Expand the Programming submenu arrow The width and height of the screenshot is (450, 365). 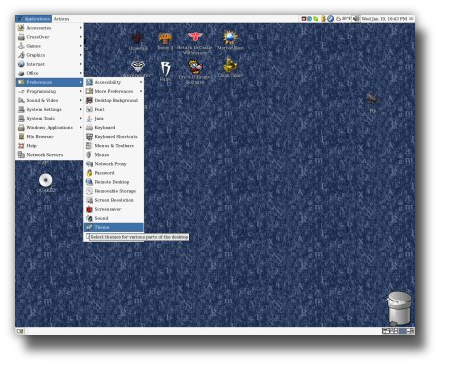(x=81, y=91)
